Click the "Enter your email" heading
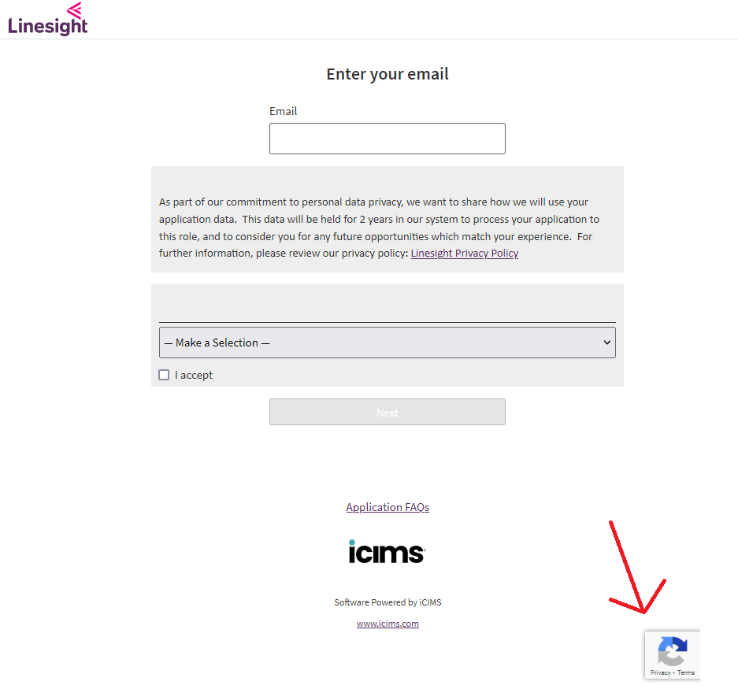 point(388,74)
